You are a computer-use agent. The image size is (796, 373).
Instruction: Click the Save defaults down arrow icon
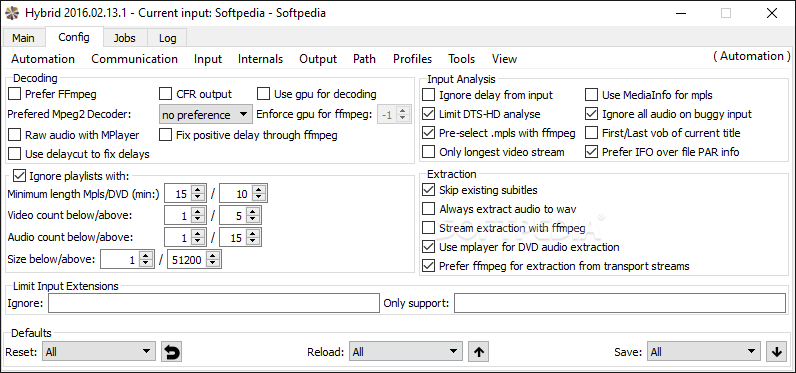click(x=776, y=352)
